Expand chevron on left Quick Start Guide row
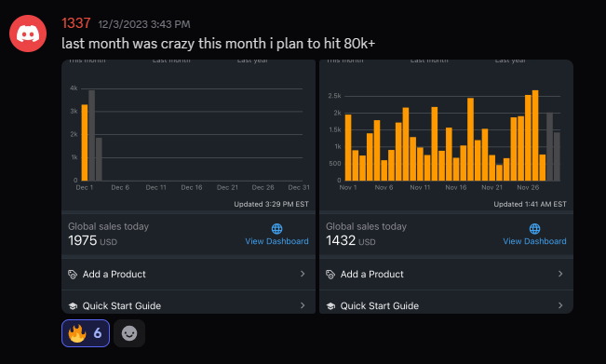Image resolution: width=606 pixels, height=364 pixels. 303,305
